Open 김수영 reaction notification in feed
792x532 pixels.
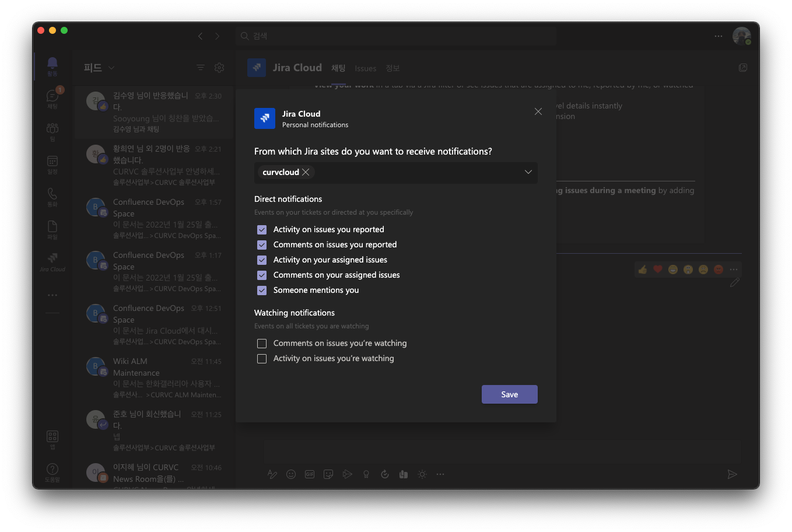[x=154, y=112]
